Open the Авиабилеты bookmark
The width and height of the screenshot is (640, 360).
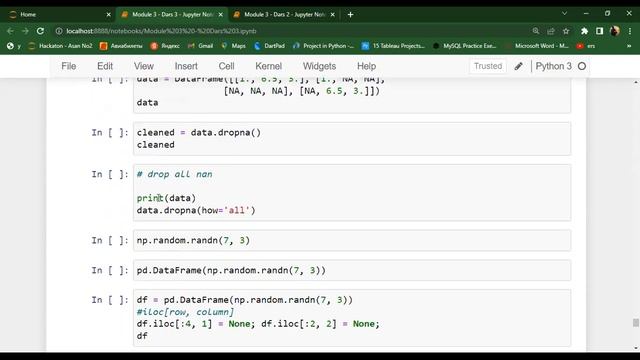pos(121,46)
